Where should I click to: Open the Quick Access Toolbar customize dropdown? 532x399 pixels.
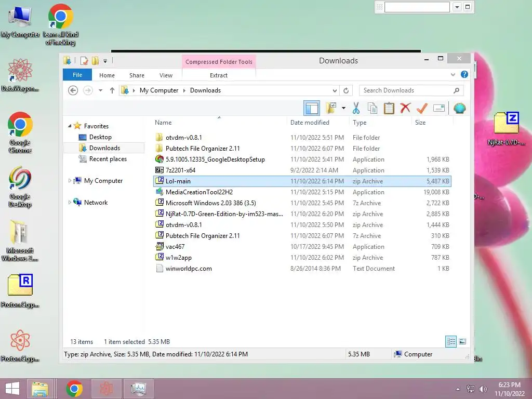pyautogui.click(x=105, y=61)
